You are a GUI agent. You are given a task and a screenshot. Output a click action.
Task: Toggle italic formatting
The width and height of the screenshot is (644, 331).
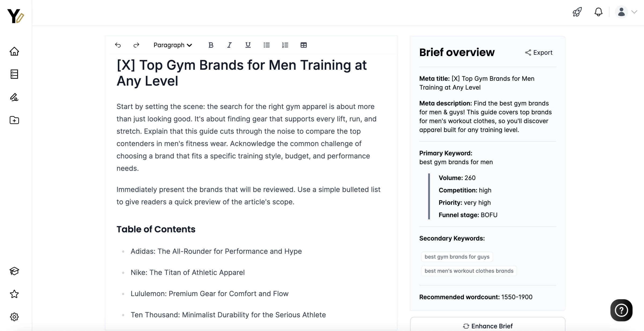tap(229, 45)
